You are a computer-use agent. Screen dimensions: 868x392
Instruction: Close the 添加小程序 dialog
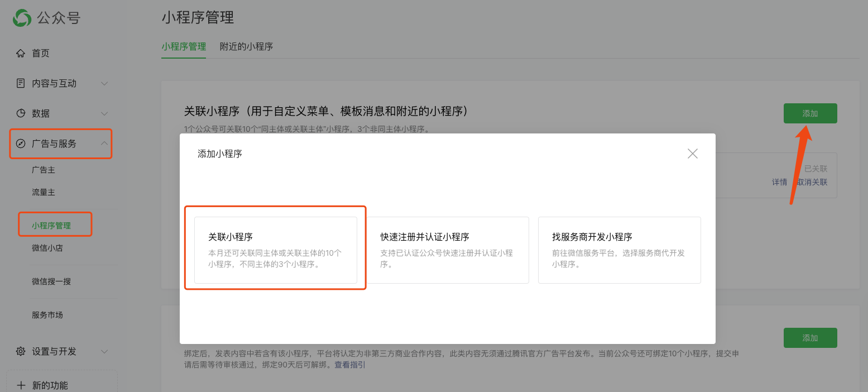pyautogui.click(x=693, y=154)
